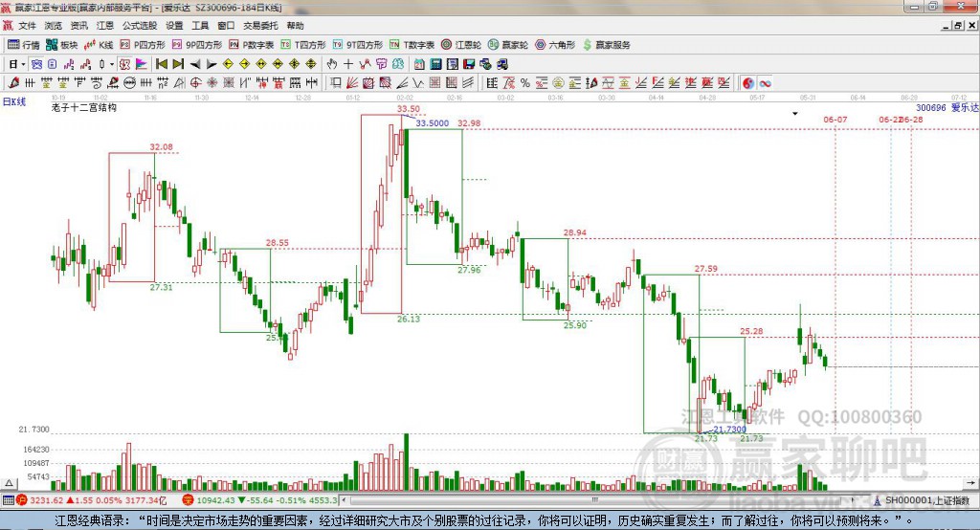Click the first yellow diamond arrow icon
The width and height of the screenshot is (980, 530).
click(228, 64)
